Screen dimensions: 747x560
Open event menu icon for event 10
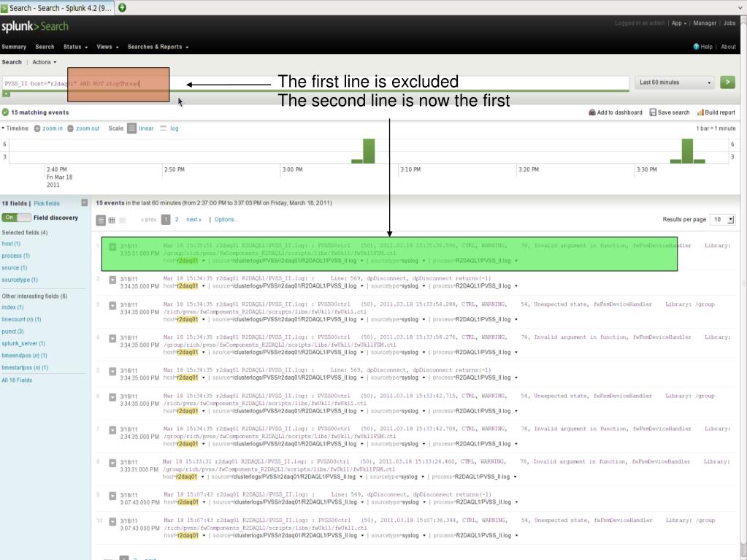[x=112, y=521]
